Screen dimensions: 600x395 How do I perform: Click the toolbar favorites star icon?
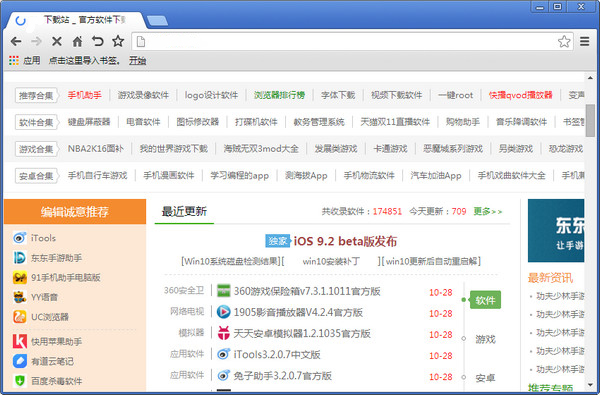click(x=118, y=41)
